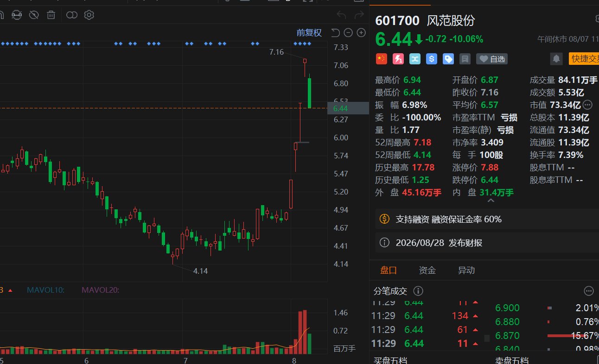Click the overlapping circles compare icon
This screenshot has height=364, width=599.
[x=71, y=15]
